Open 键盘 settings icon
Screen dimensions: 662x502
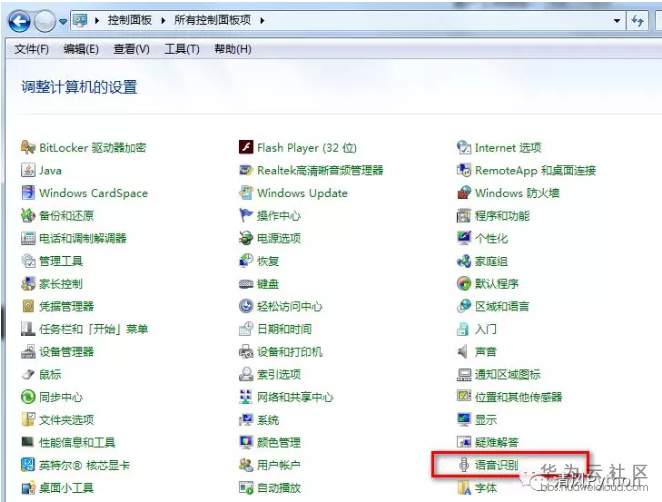(x=246, y=284)
